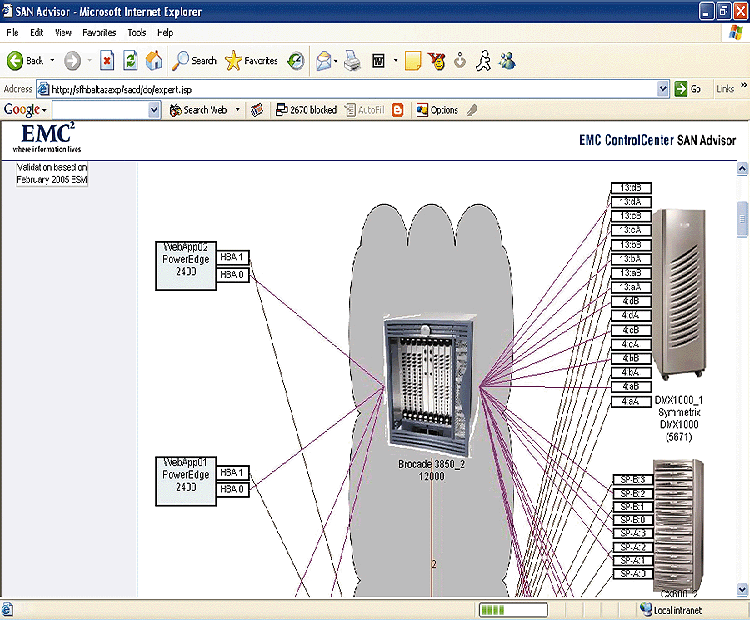Open Mail button dropdown arrow
The width and height of the screenshot is (750, 620).
click(x=335, y=61)
